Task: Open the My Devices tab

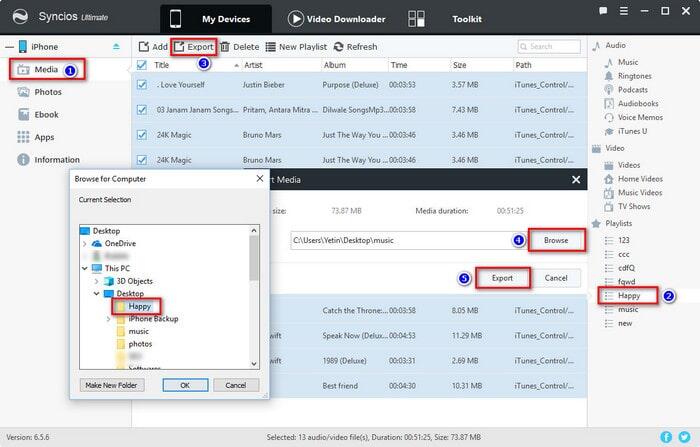Action: pos(216,19)
